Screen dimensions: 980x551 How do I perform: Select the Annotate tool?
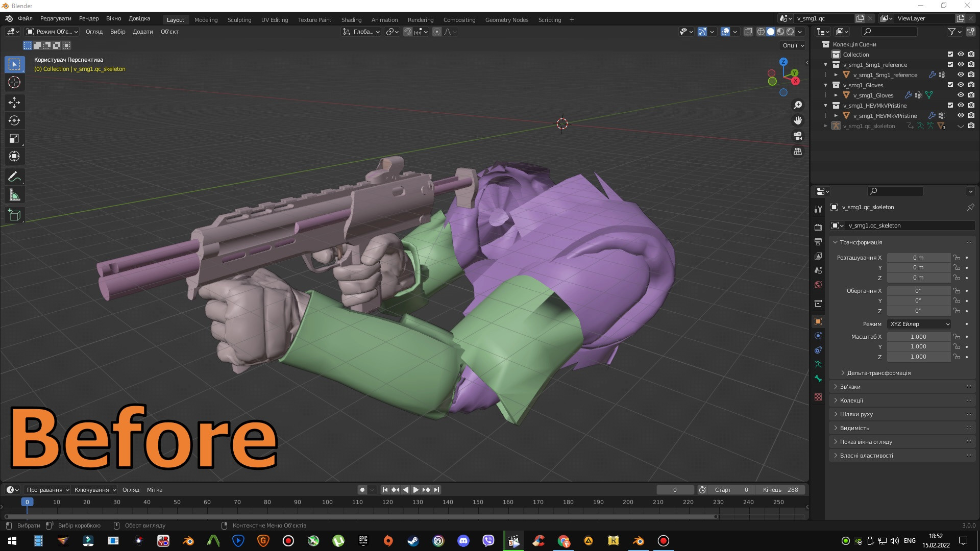(14, 177)
